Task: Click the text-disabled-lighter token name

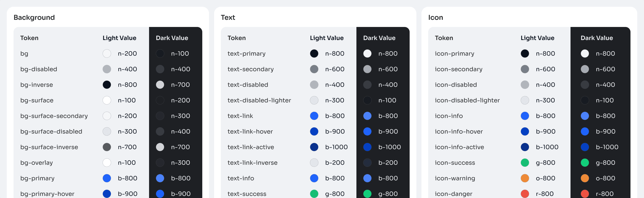Action: coord(259,100)
